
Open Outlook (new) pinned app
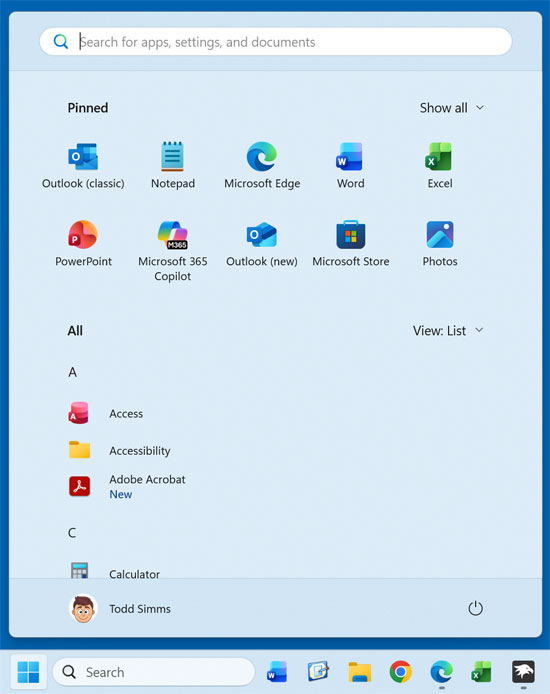pos(262,243)
